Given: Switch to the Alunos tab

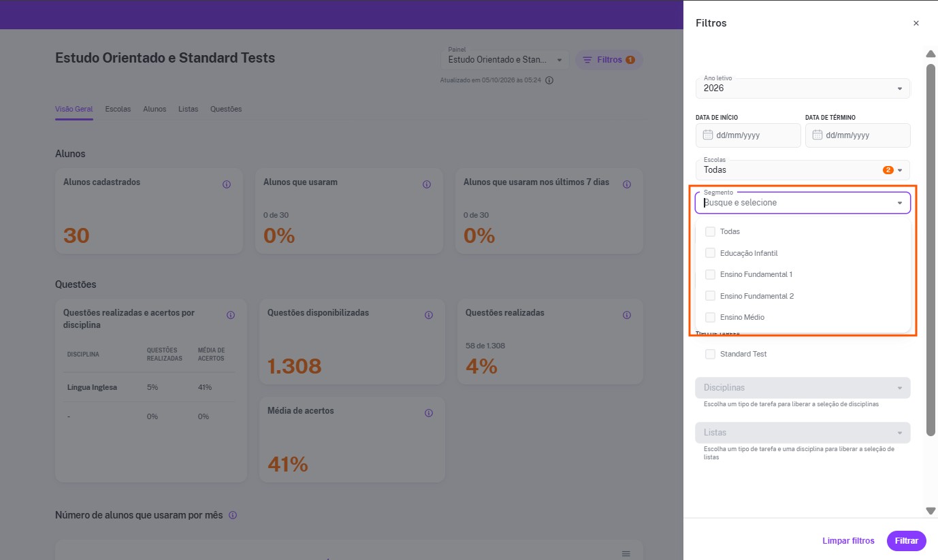Looking at the screenshot, I should pos(155,109).
